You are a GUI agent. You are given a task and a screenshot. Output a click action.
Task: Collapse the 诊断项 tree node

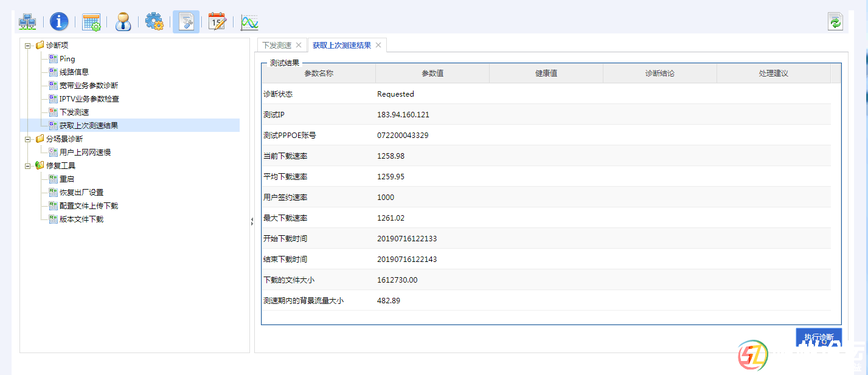pos(27,46)
